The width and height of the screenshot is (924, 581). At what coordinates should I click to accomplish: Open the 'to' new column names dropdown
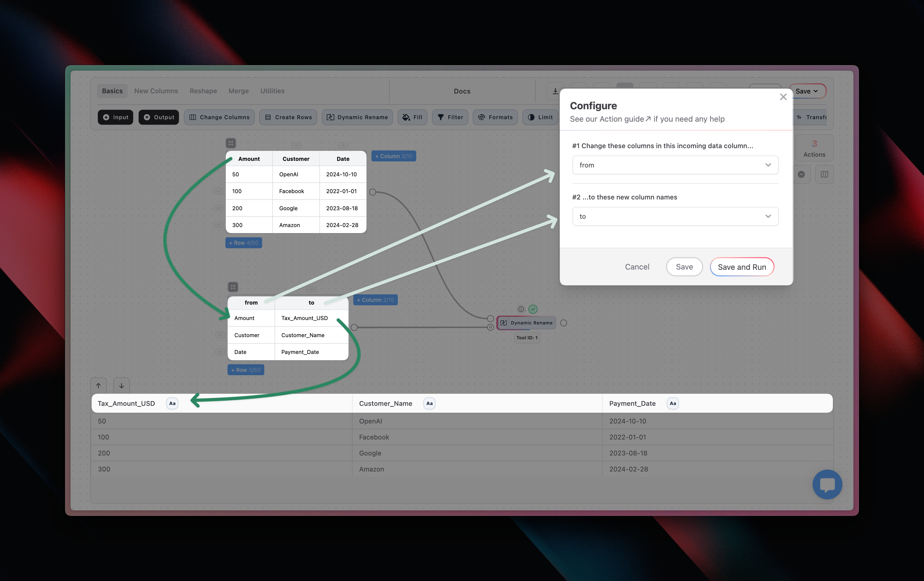tap(675, 217)
